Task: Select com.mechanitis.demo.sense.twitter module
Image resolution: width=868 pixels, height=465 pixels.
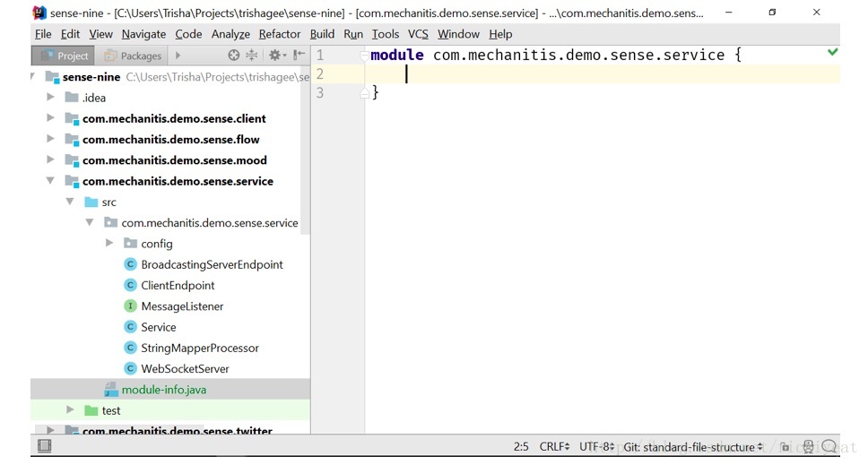Action: 178,430
